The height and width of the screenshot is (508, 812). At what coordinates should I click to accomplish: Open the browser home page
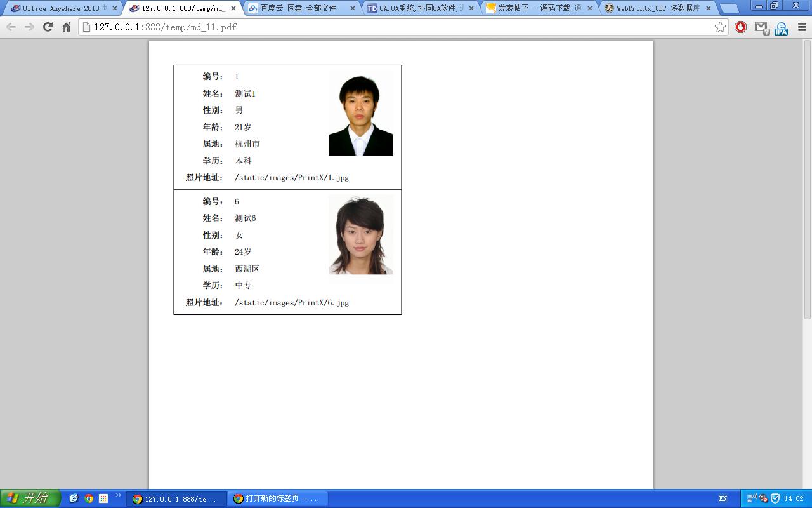click(x=66, y=27)
